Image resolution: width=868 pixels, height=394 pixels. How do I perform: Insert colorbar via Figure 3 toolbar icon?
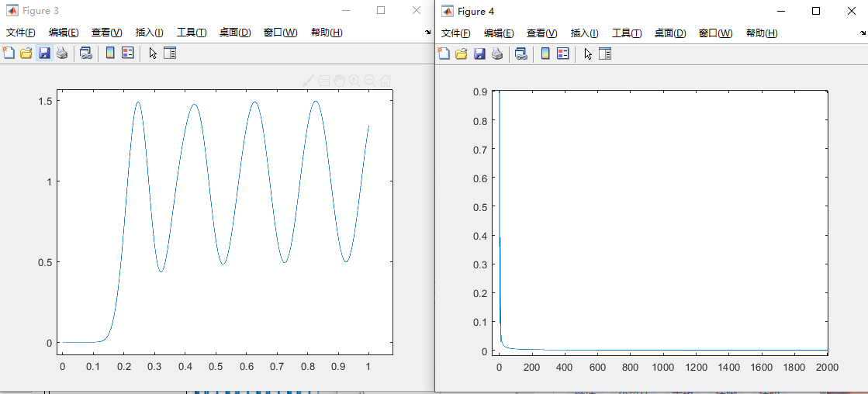click(109, 53)
